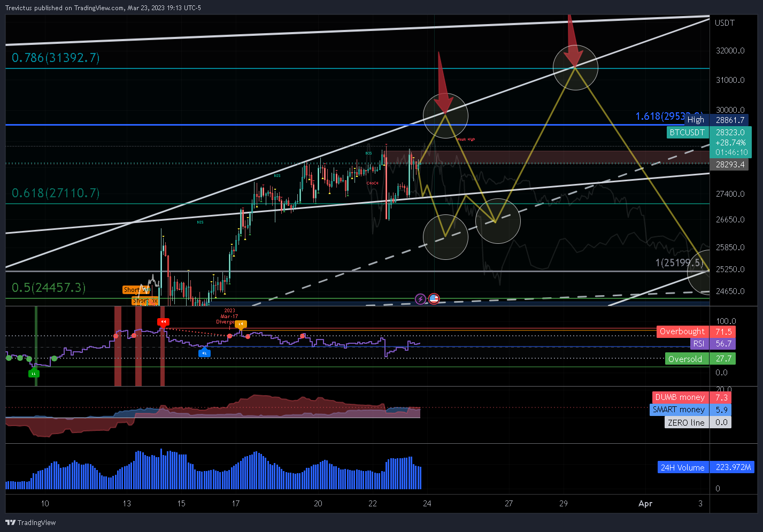Click the lower orange Short label

pos(145,300)
